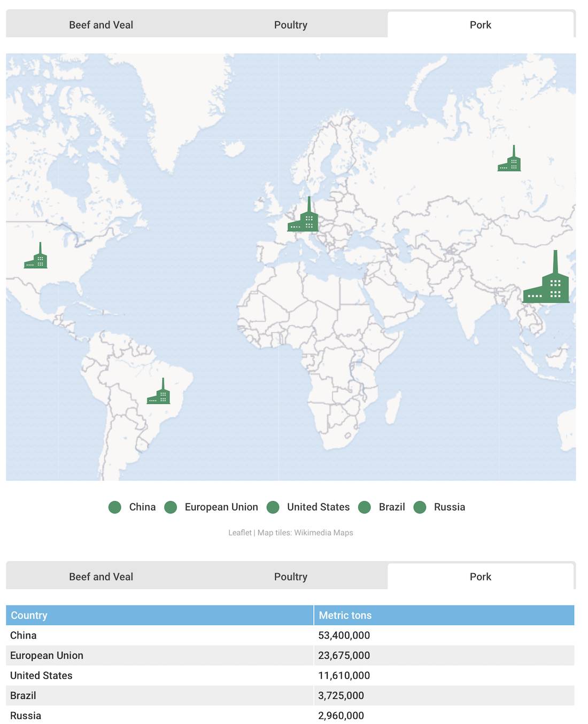Switch to Poultry tab above the table
This screenshot has width=588, height=724.
[290, 577]
